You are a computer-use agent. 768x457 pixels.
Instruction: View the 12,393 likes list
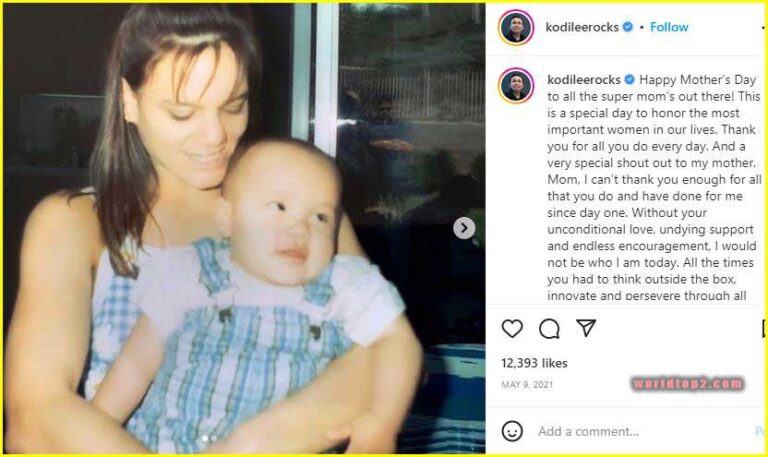(534, 363)
